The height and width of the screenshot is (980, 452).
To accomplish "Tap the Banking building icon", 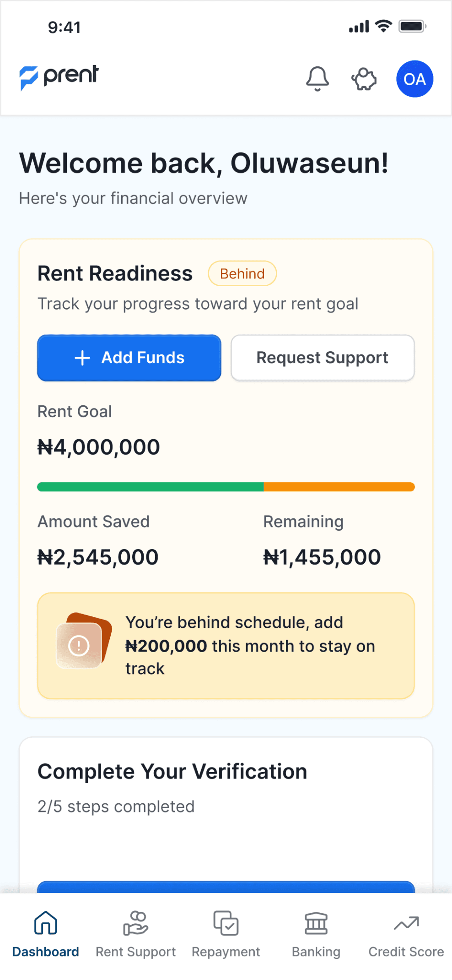I will pyautogui.click(x=316, y=923).
